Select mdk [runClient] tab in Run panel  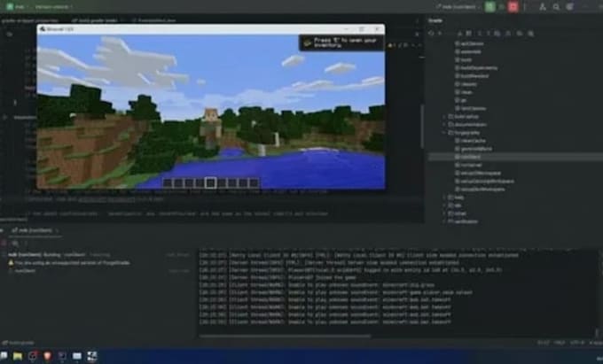tap(35, 230)
